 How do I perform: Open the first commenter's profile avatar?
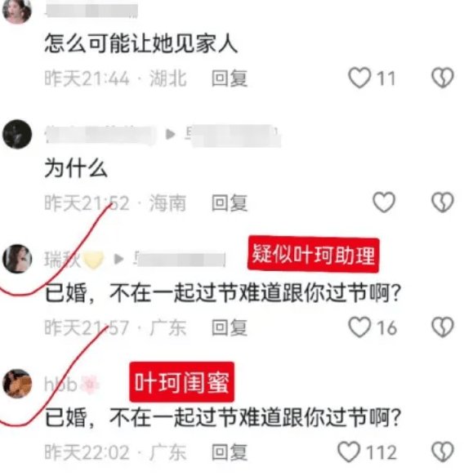(17, 11)
